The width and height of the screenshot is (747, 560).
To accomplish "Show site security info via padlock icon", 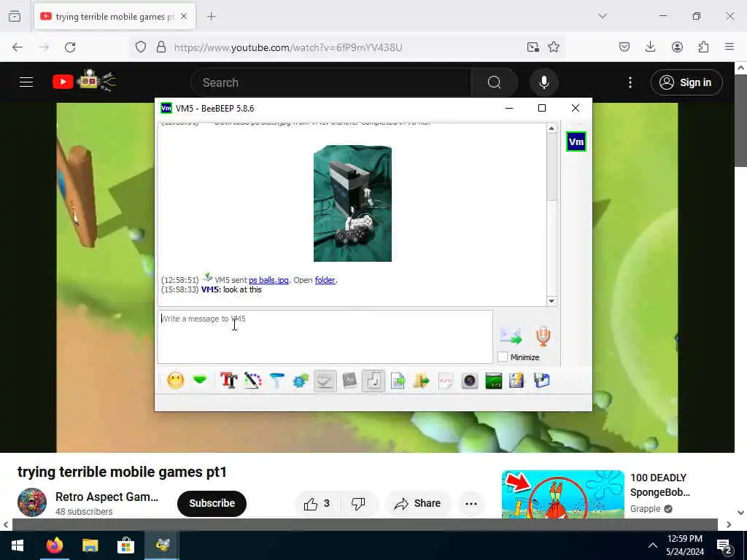I will (x=161, y=47).
